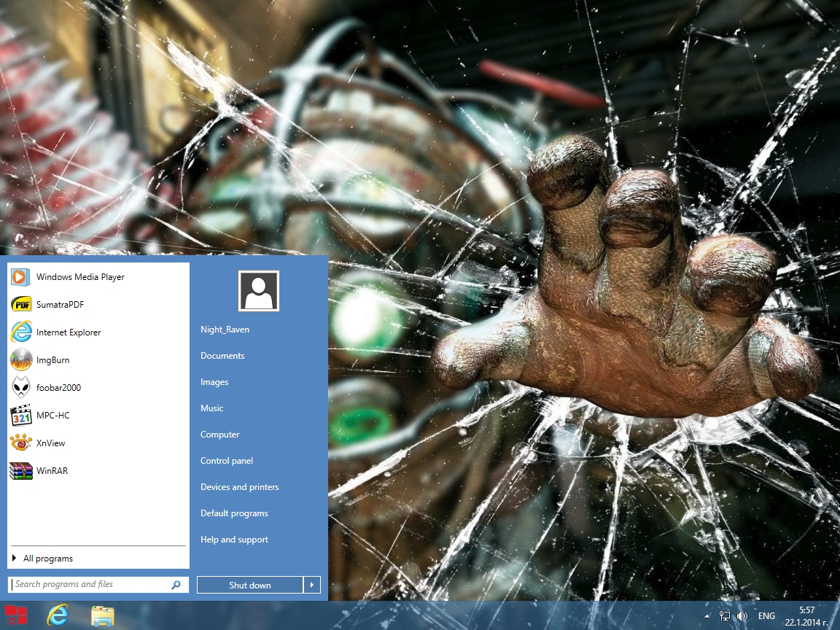
Task: Click the red Start button on taskbar
Action: point(16,615)
